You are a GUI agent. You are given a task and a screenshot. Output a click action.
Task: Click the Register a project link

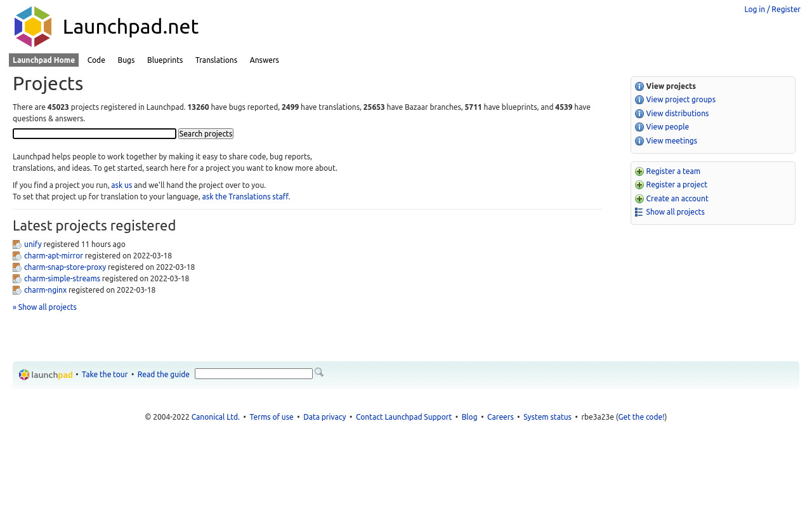[677, 185]
